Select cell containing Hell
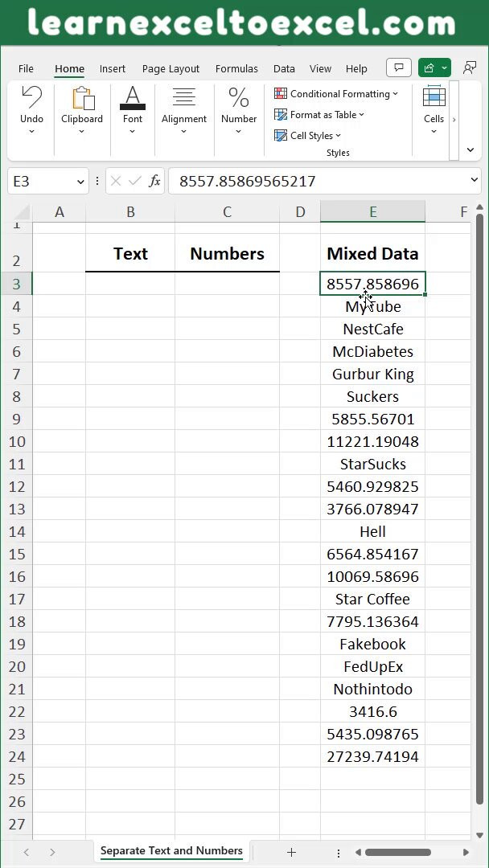Viewport: 489px width, 868px height. pyautogui.click(x=372, y=531)
